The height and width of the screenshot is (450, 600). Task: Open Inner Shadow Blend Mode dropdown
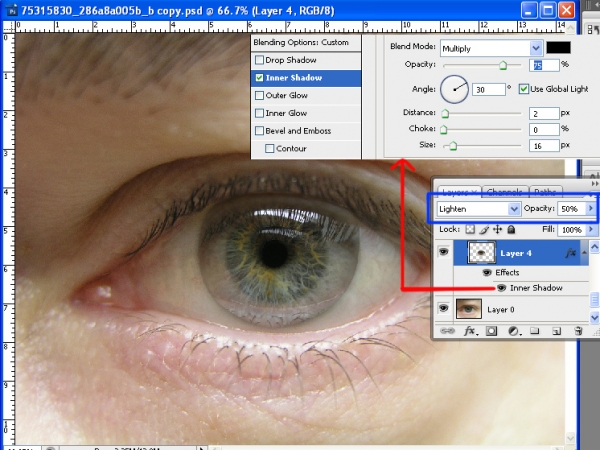click(x=536, y=49)
